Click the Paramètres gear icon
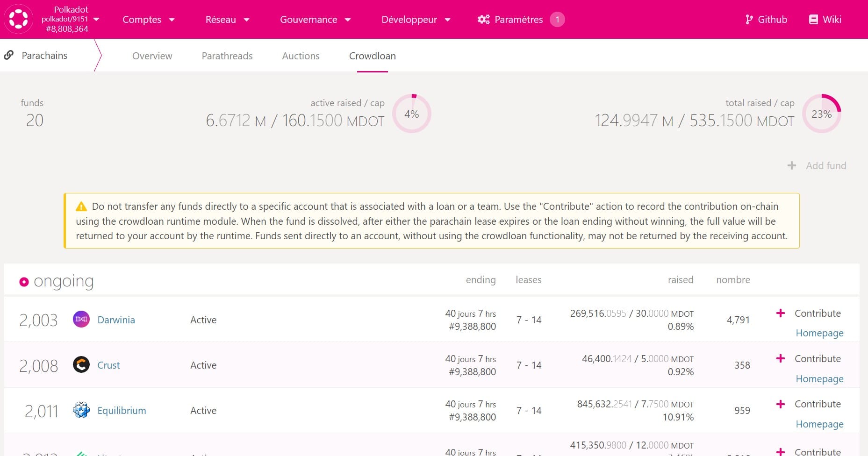The image size is (868, 456). coord(483,20)
